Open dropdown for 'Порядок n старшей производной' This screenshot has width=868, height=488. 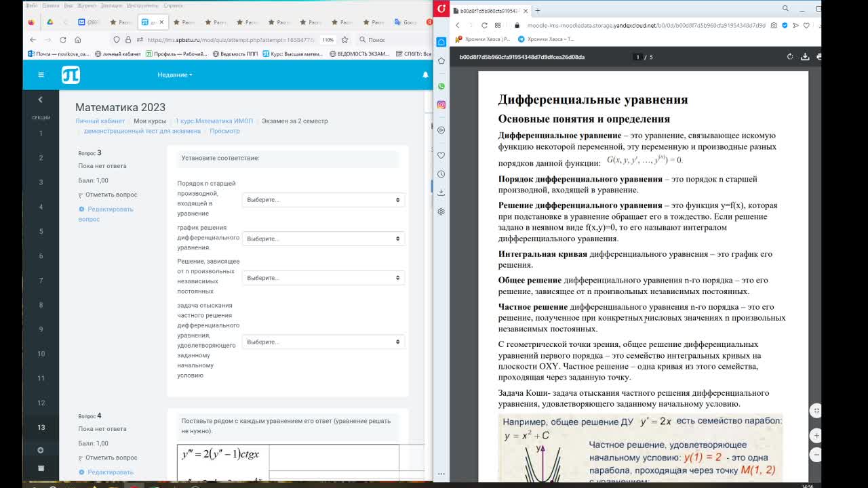click(323, 200)
